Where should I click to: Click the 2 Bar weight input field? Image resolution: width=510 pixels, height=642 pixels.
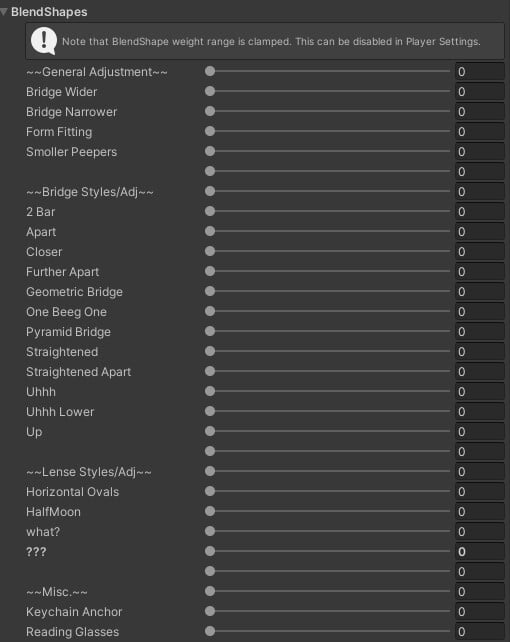click(x=479, y=212)
